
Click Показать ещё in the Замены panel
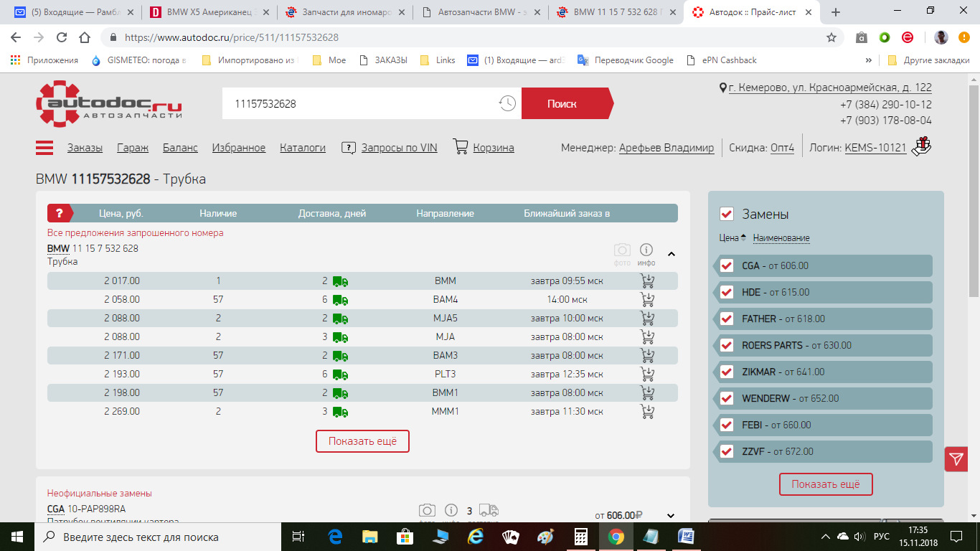point(826,484)
